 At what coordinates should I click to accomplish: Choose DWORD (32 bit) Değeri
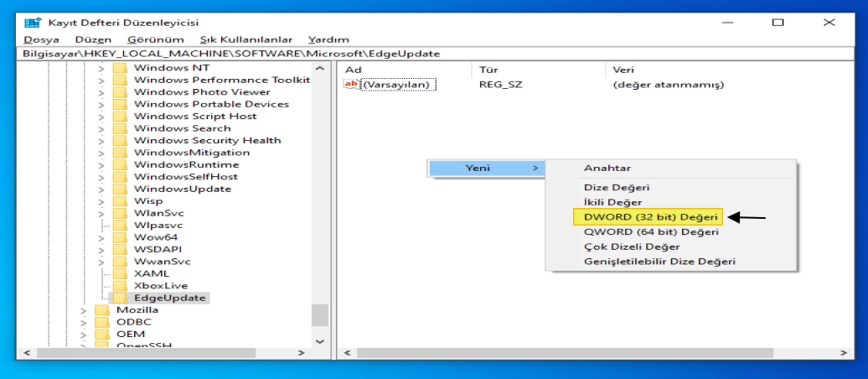647,217
